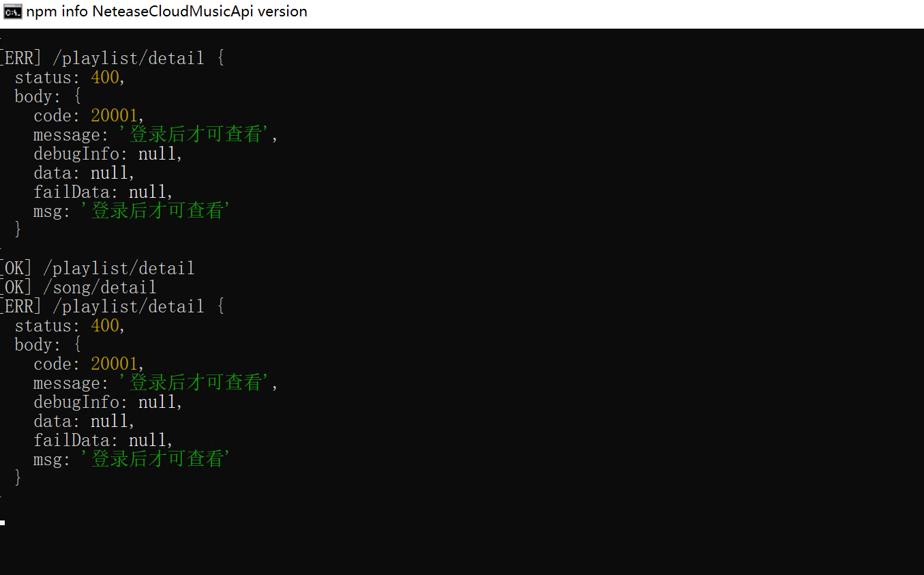
Task: Click the green msg string in the last error
Action: coord(153,459)
